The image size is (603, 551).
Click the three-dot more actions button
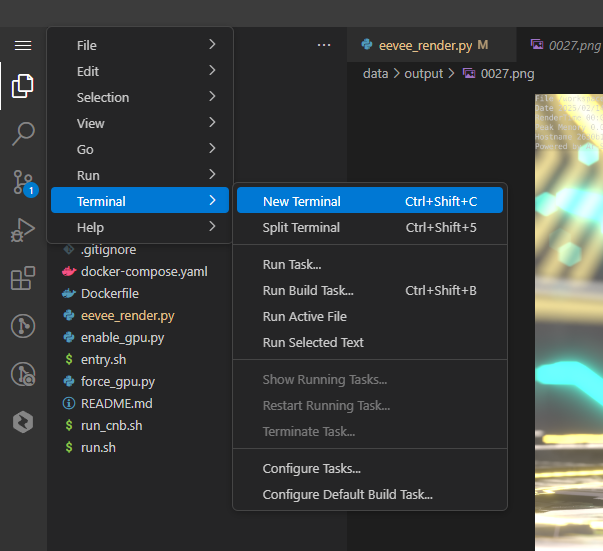pos(324,45)
